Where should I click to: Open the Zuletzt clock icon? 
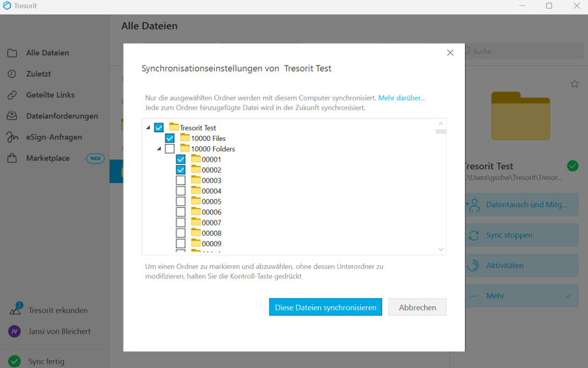point(12,74)
